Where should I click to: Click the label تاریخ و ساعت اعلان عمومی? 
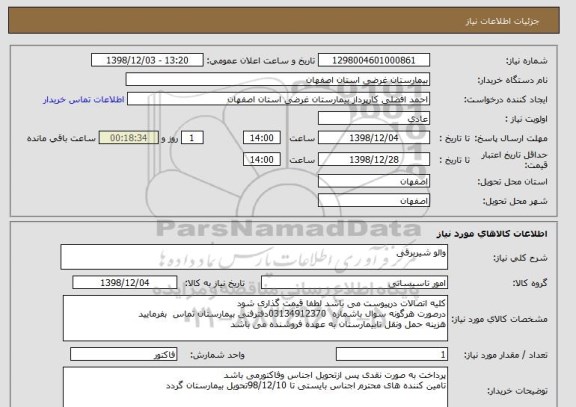click(x=261, y=61)
